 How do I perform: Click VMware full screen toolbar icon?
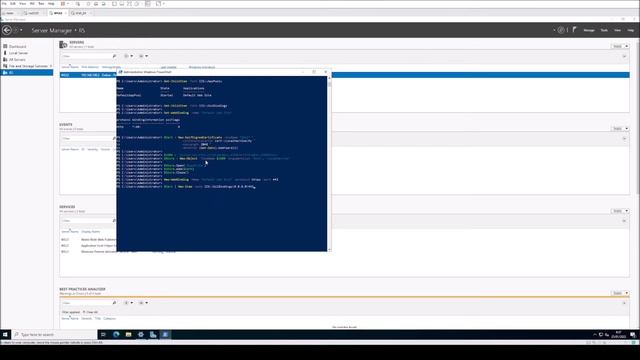coord(129,4)
